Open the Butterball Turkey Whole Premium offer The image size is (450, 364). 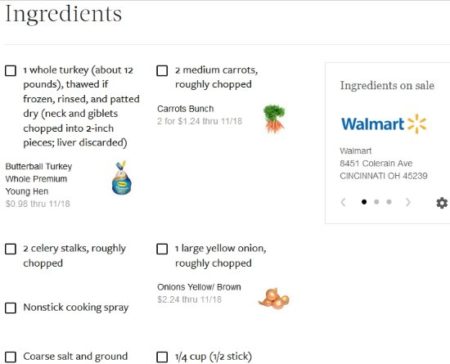pos(39,179)
